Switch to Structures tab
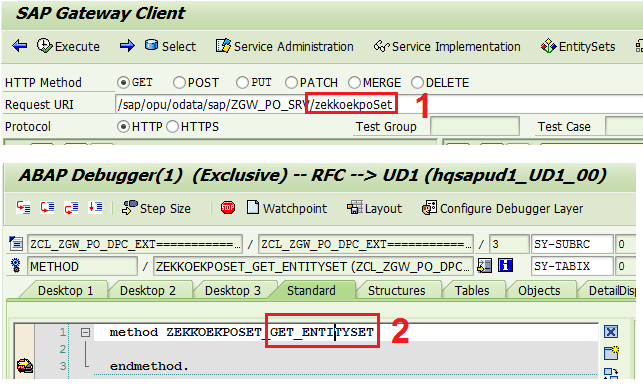This screenshot has width=643, height=390. point(397,290)
